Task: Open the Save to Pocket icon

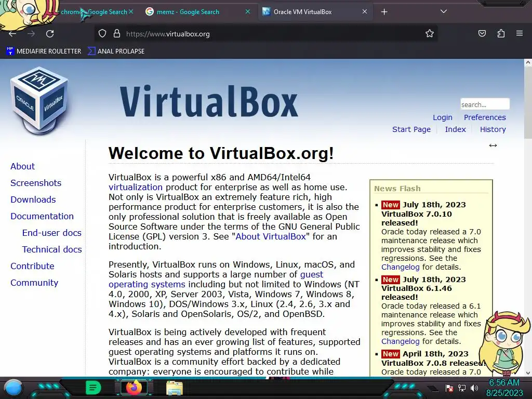Action: point(482,33)
